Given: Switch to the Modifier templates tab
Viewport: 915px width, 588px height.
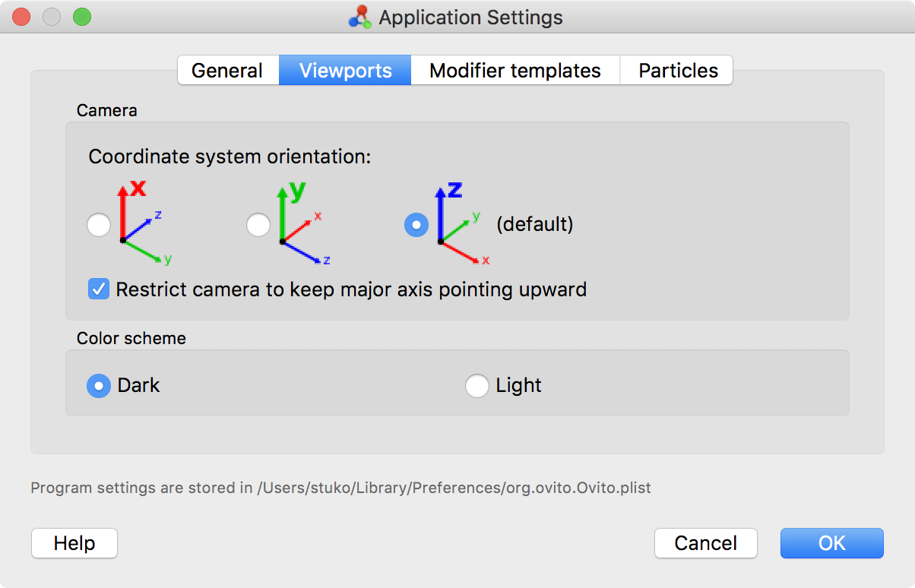Looking at the screenshot, I should tap(514, 71).
